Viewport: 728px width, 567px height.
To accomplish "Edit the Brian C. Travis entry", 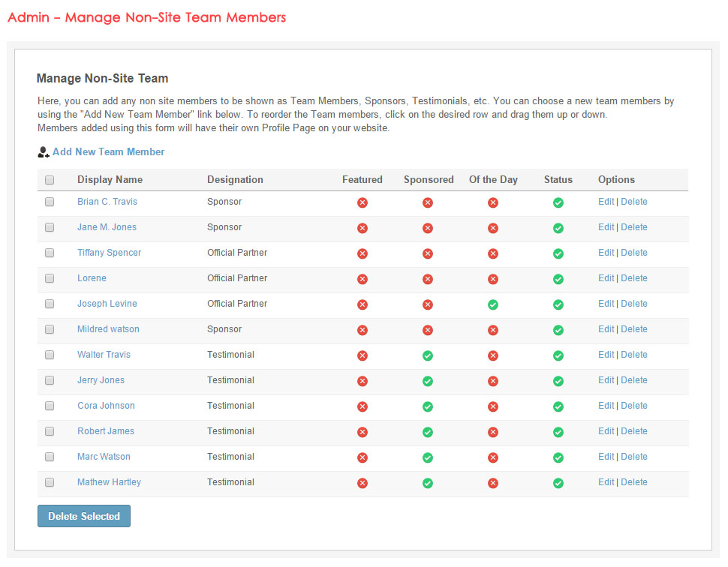I will [x=606, y=202].
